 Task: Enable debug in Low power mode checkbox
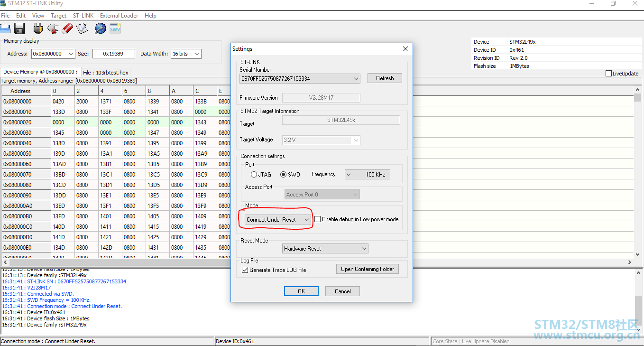pos(318,219)
